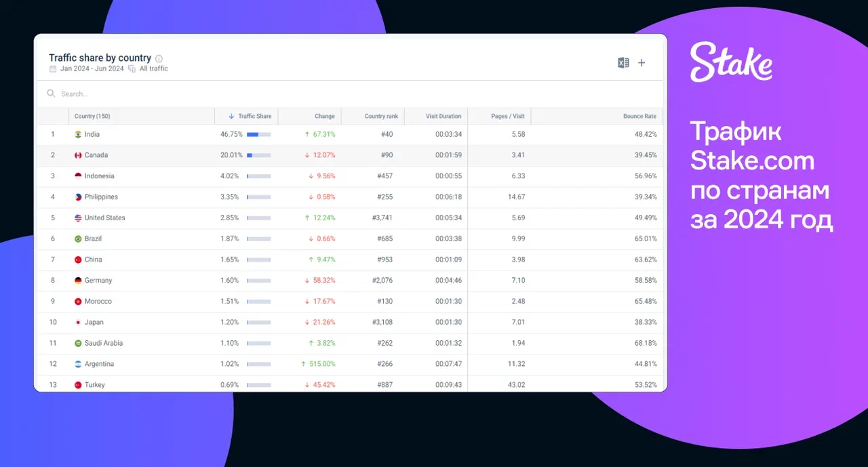Select the All traffic label
This screenshot has height=467, width=868.
coord(154,68)
